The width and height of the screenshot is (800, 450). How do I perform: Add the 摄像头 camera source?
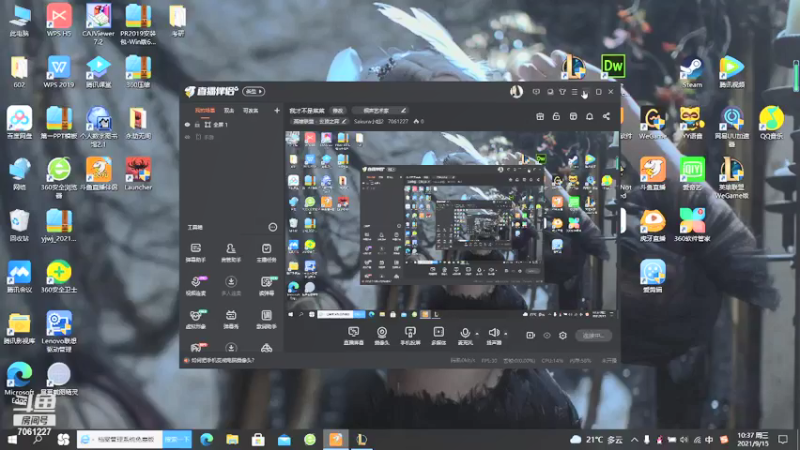(x=382, y=336)
